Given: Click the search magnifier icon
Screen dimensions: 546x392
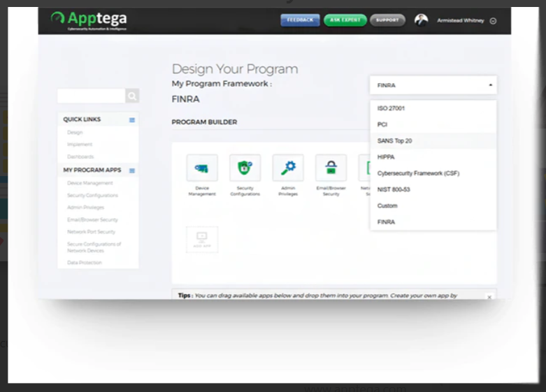Looking at the screenshot, I should (132, 96).
